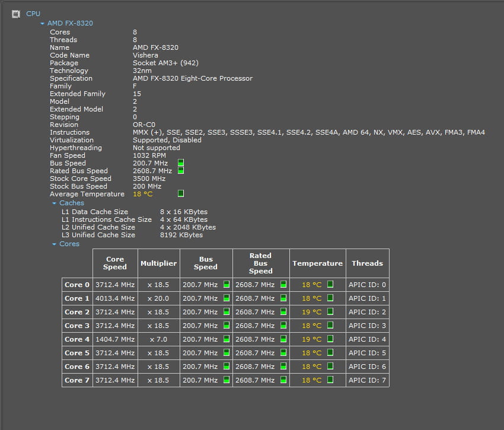Click the Socket AM3+ (942) package value

165,63
